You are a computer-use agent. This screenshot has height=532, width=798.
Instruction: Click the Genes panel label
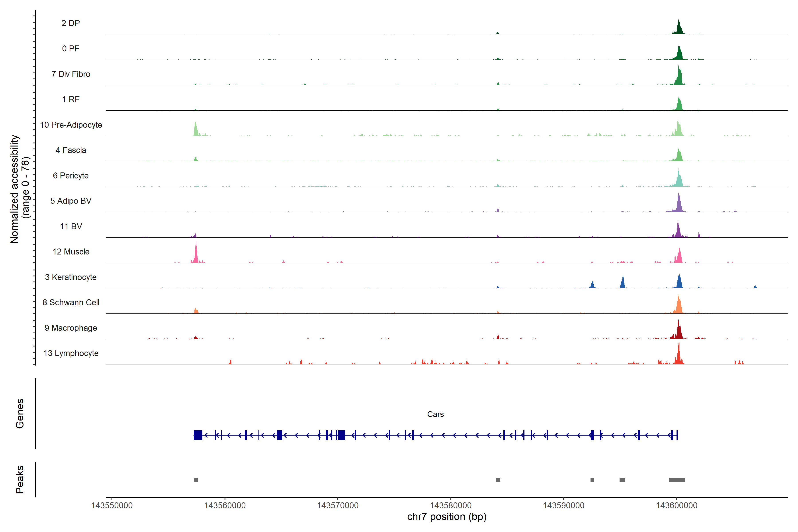pos(20,414)
